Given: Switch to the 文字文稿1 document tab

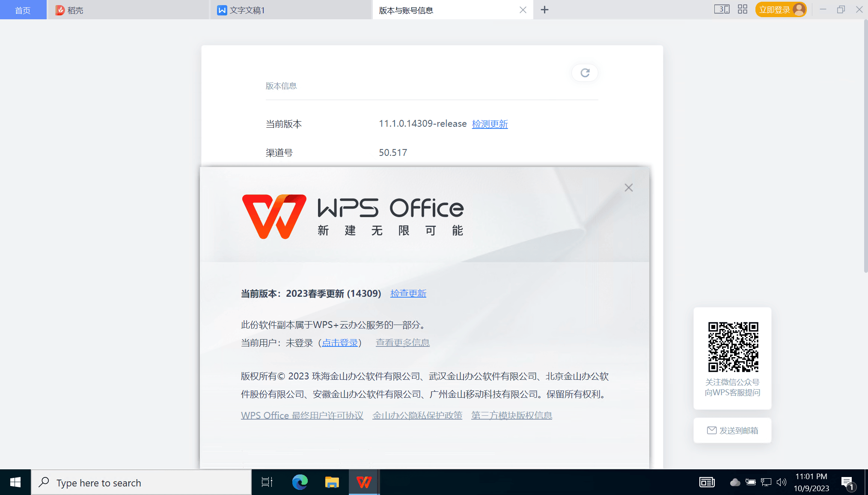Looking at the screenshot, I should tap(247, 10).
